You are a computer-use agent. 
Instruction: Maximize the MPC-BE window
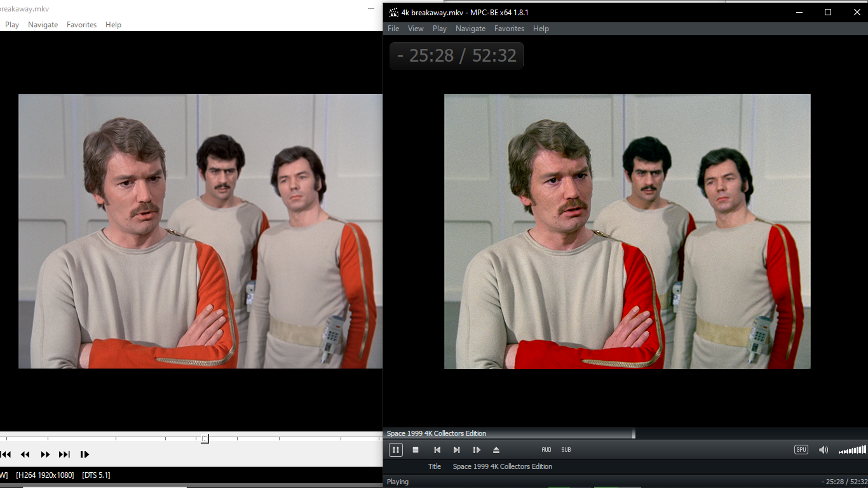pyautogui.click(x=828, y=12)
